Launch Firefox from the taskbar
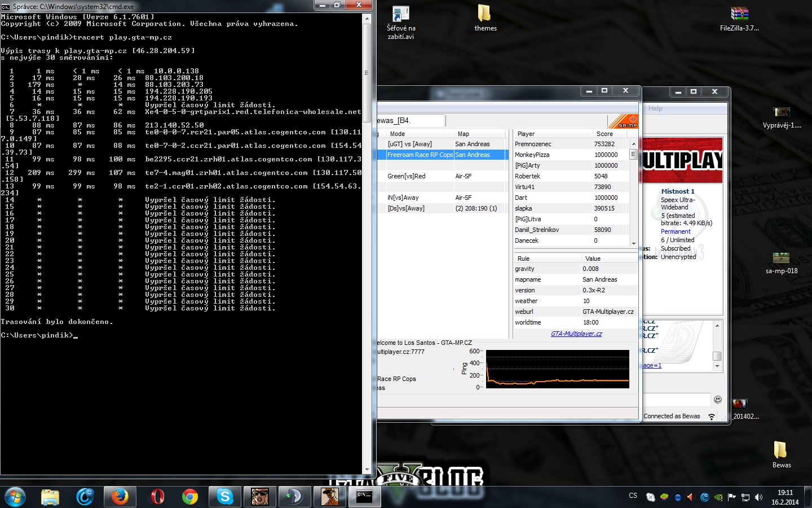The image size is (812, 508). (x=120, y=497)
